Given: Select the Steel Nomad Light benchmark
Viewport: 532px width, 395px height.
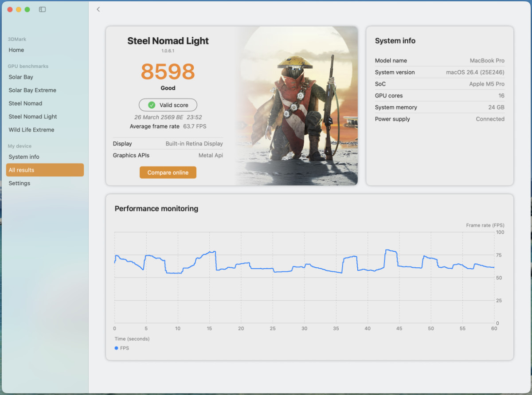Looking at the screenshot, I should pyautogui.click(x=32, y=117).
